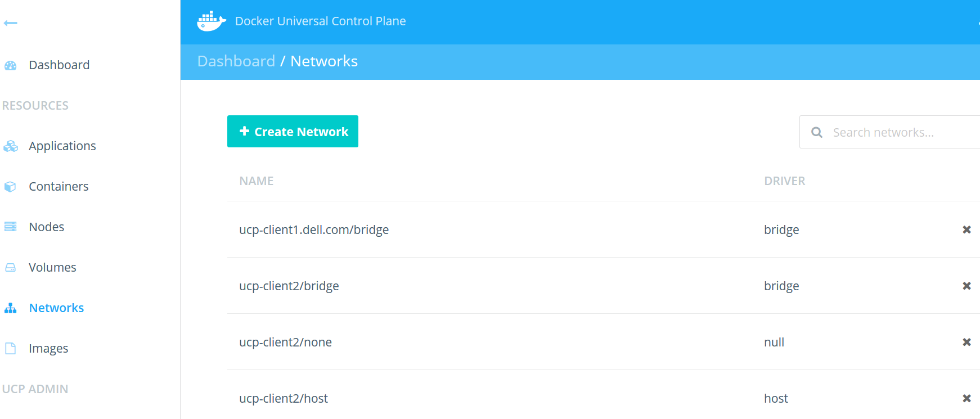Go to the Volumes section
Screen dimensions: 980x419
(x=52, y=268)
